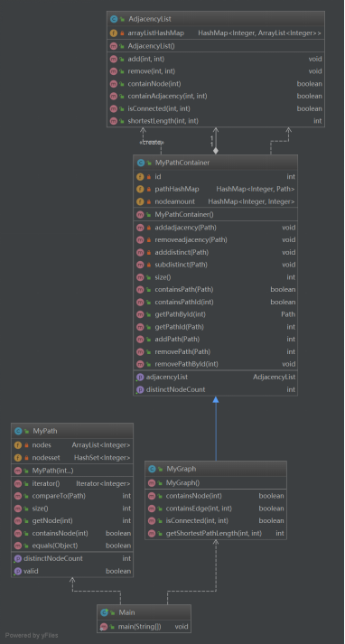Select isConnected(int, int) in MyGraph
This screenshot has width=345, height=644.
[216, 521]
